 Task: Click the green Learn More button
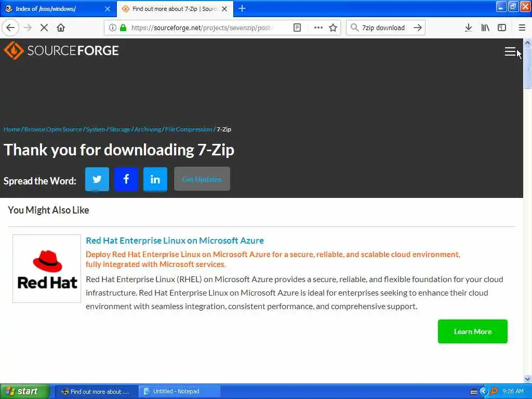coord(473,331)
